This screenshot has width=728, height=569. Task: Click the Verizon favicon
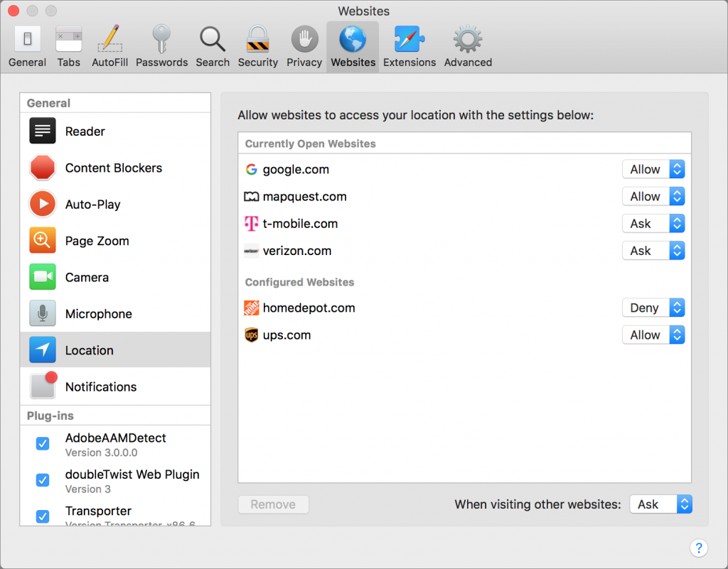pyautogui.click(x=251, y=251)
